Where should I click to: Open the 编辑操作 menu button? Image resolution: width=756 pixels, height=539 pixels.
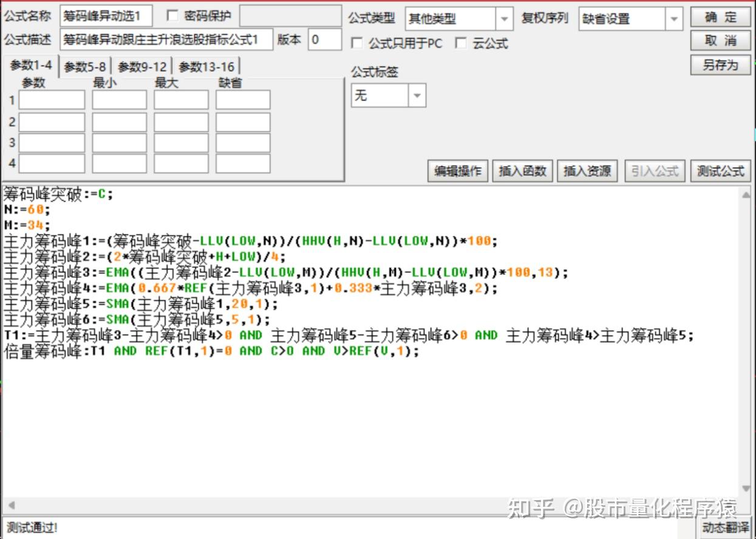pos(458,171)
